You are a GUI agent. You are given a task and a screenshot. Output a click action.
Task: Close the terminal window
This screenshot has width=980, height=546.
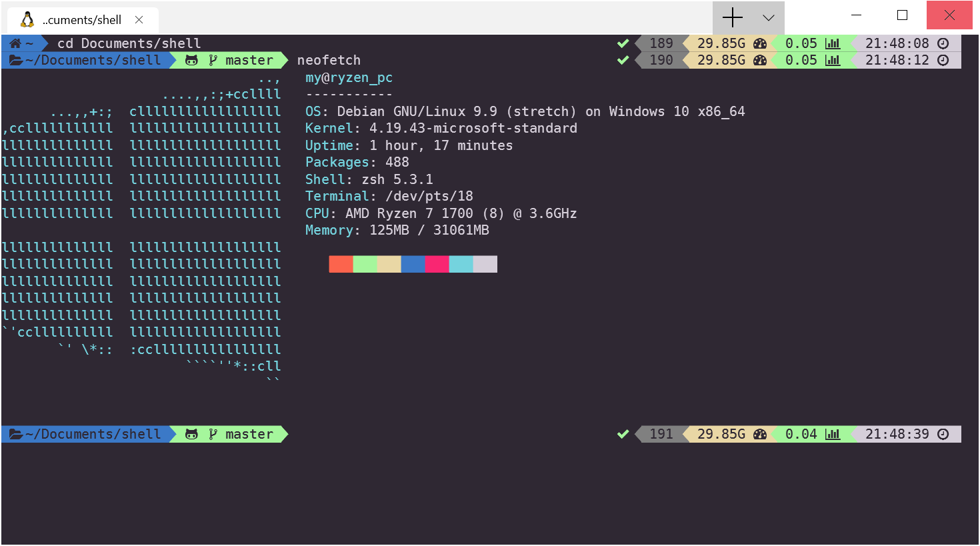point(949,15)
